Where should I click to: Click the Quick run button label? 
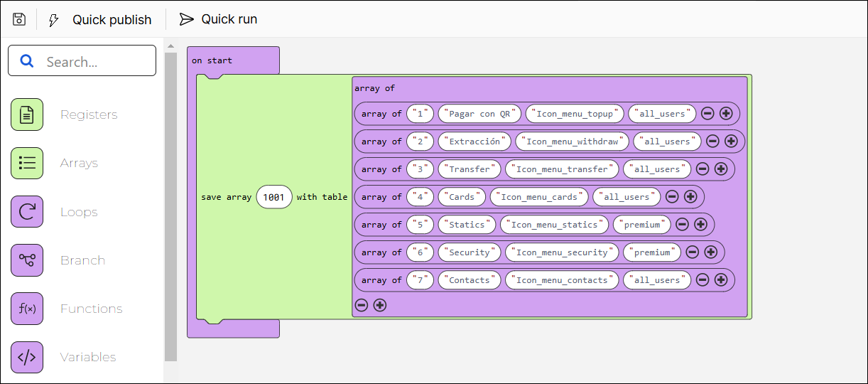point(229,19)
